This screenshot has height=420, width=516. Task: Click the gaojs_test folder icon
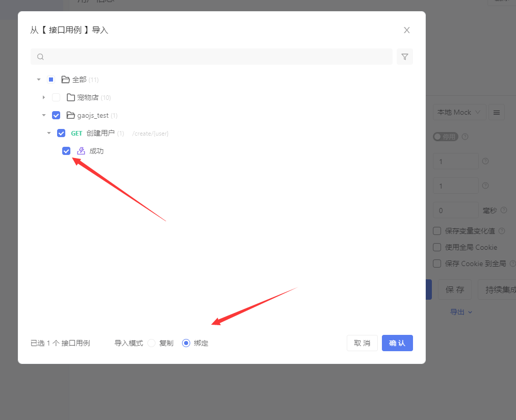point(70,115)
